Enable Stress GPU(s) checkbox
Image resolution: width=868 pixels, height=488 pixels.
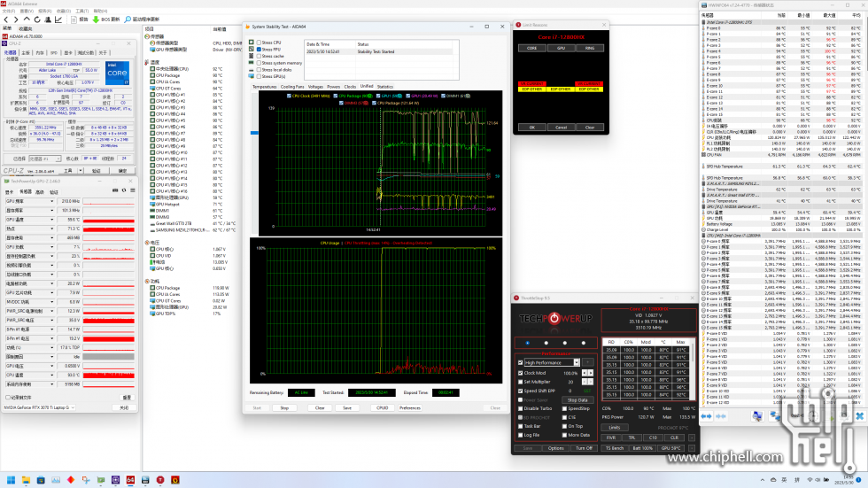tap(259, 76)
